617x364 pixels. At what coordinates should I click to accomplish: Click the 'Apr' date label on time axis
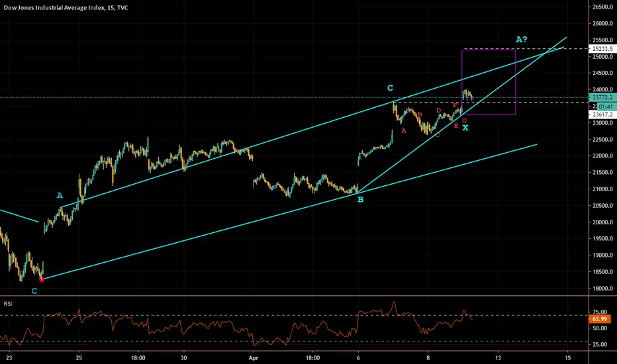[x=254, y=357]
